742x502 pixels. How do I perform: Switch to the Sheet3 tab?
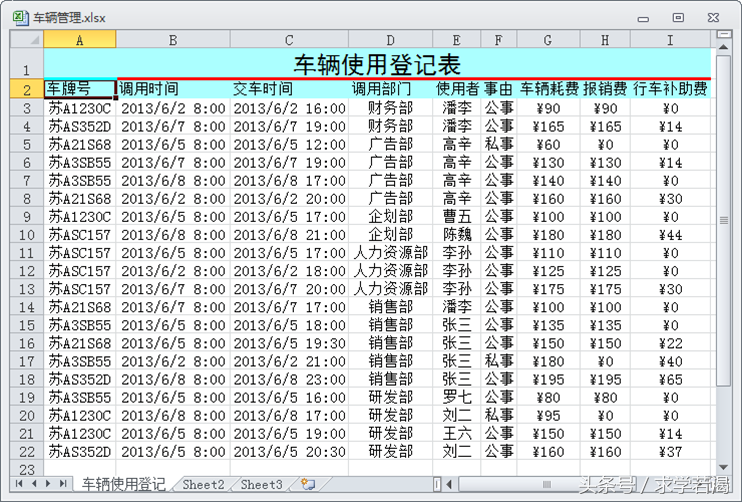pos(262,484)
